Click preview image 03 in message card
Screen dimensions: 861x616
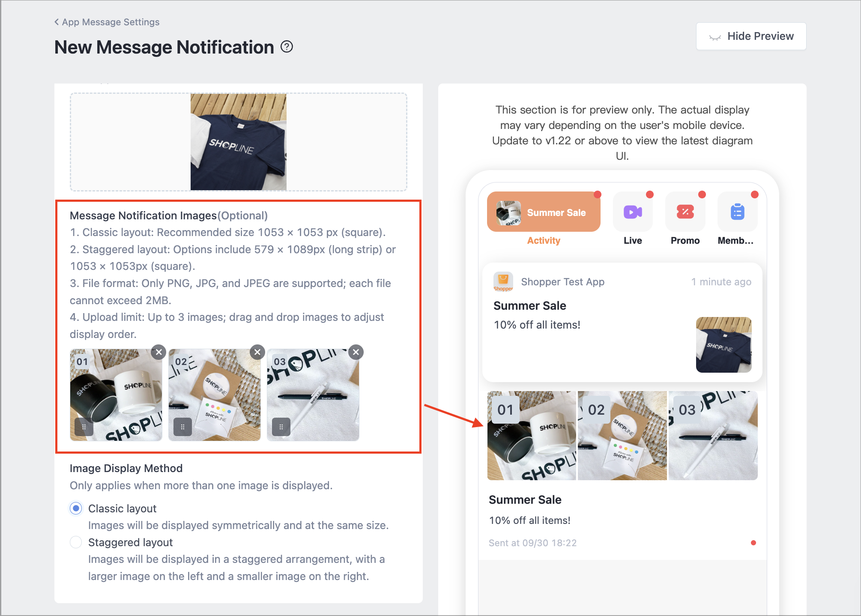click(x=713, y=436)
